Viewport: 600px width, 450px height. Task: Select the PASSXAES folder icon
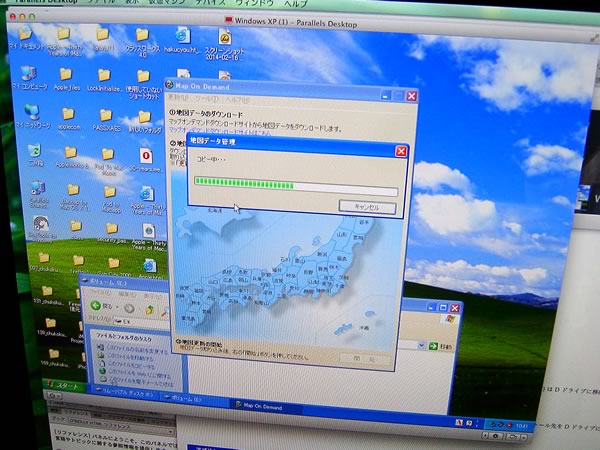[106, 115]
